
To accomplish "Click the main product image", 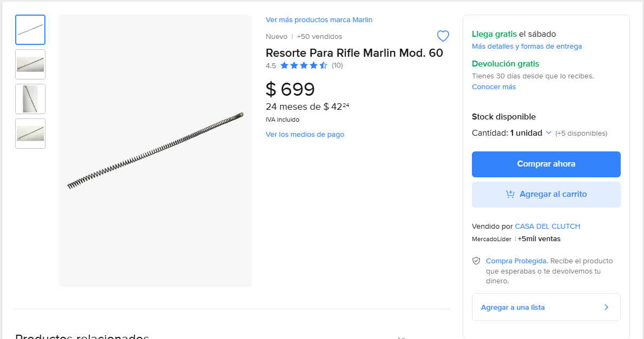I will [155, 150].
